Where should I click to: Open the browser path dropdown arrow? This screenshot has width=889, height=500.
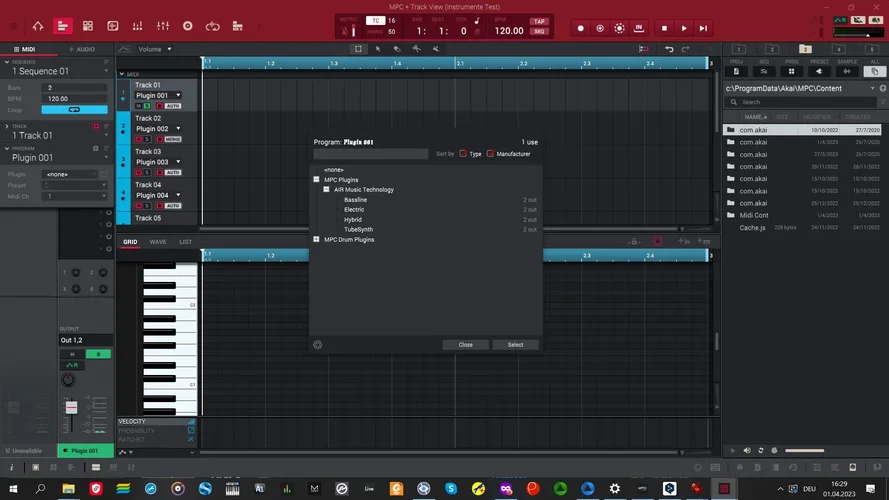(x=872, y=88)
